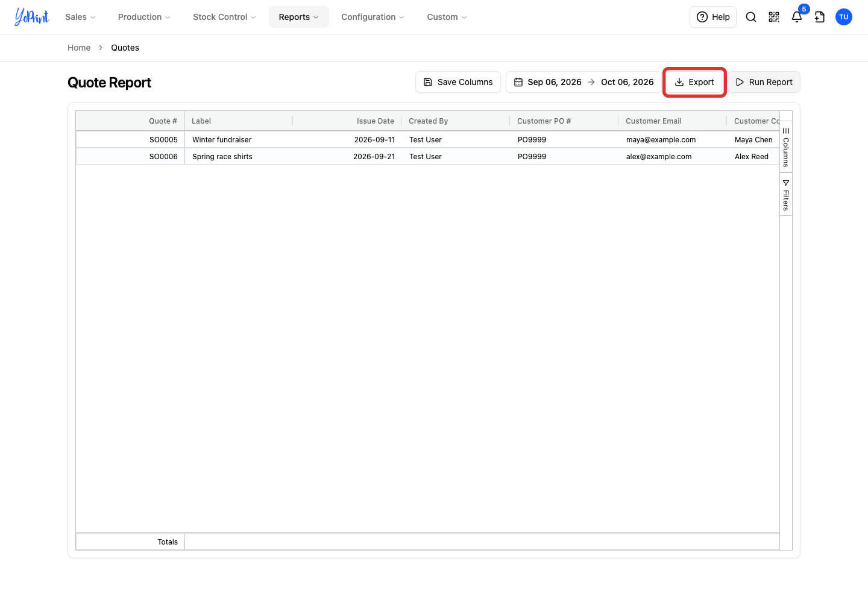Open the YoPrint logo home

point(32,17)
